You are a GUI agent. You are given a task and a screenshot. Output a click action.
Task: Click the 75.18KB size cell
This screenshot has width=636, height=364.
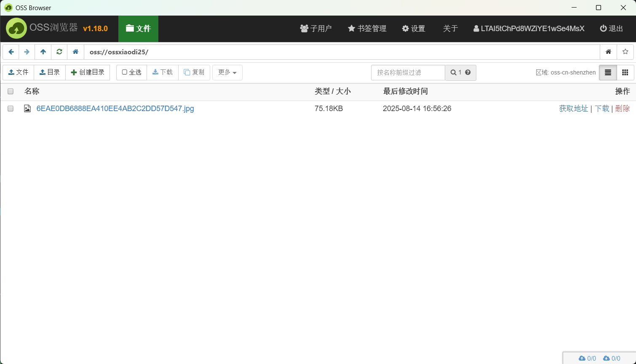point(329,109)
